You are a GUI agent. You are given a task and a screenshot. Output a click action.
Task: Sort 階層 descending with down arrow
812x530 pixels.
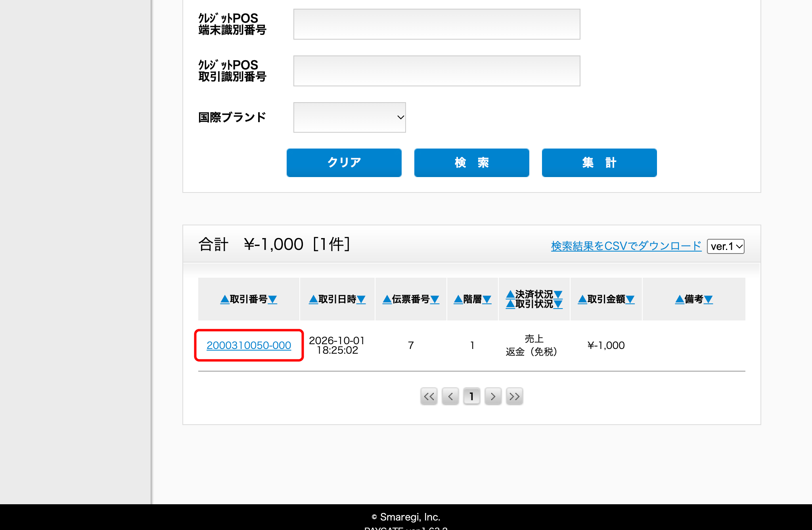(487, 299)
